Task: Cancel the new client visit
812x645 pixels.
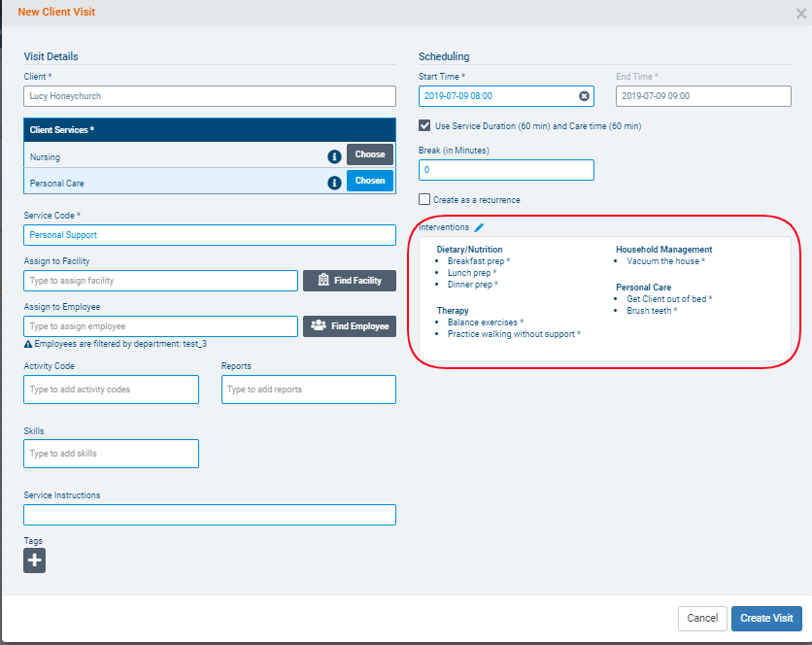Action: pyautogui.click(x=702, y=619)
